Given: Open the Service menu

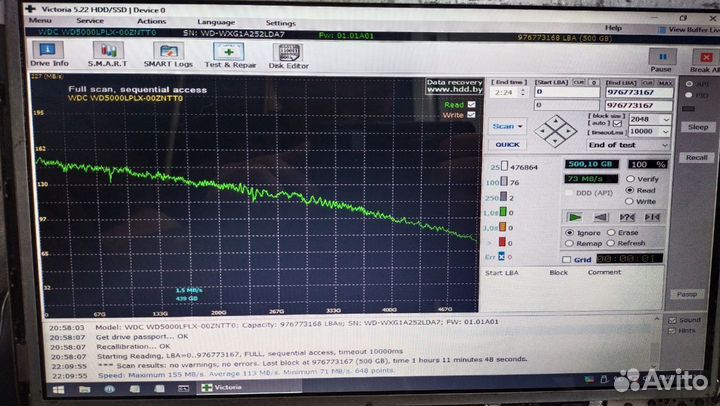Looking at the screenshot, I should tap(90, 21).
